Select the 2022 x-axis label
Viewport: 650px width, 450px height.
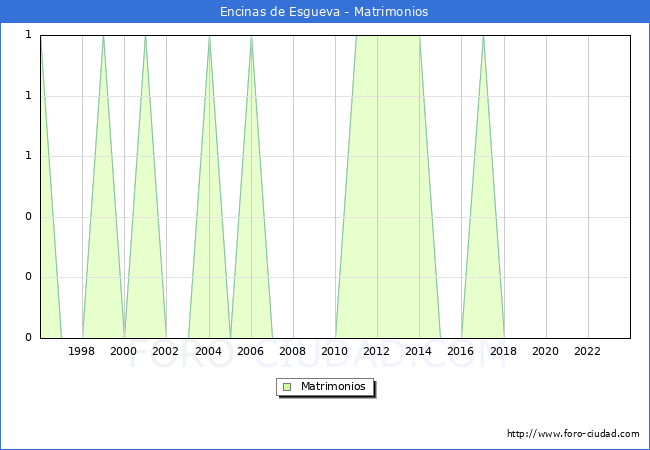(x=588, y=351)
